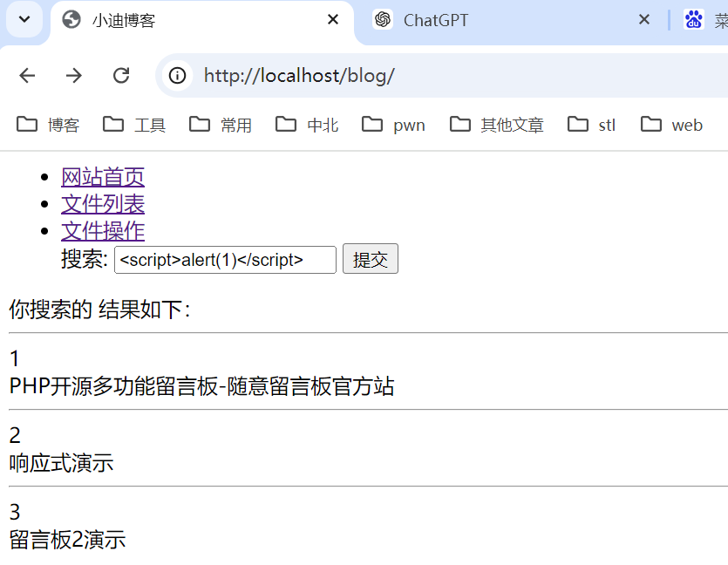Viewport: 728px width, 565px height.
Task: Click the 搜索 search input field
Action: [225, 260]
